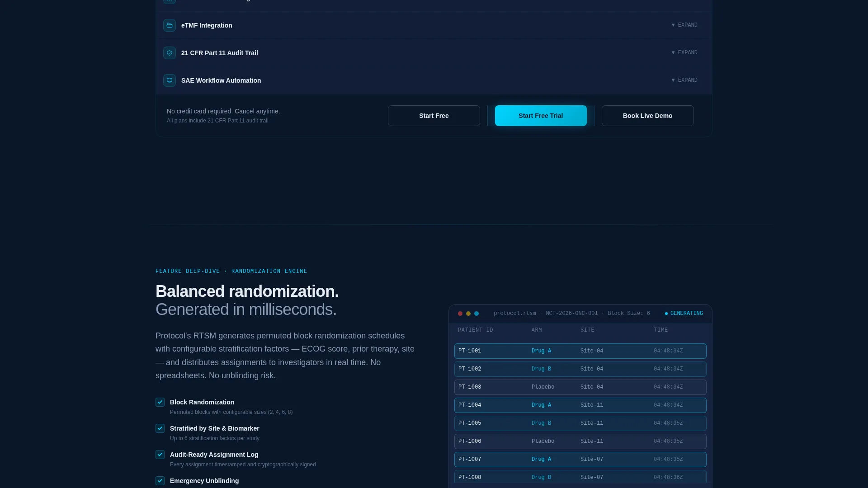868x488 pixels.
Task: Click the Block Randomization feature label
Action: [x=202, y=402]
